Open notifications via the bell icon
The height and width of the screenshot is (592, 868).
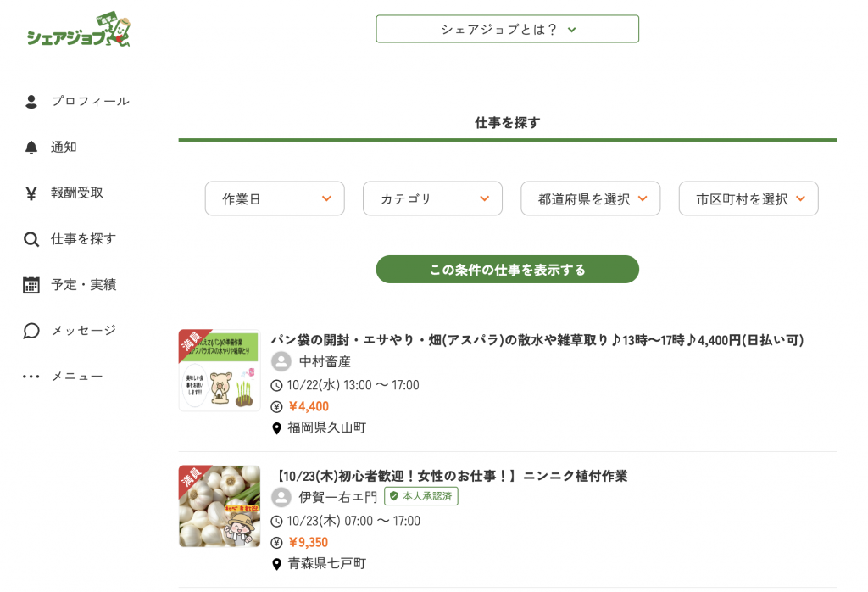[31, 148]
